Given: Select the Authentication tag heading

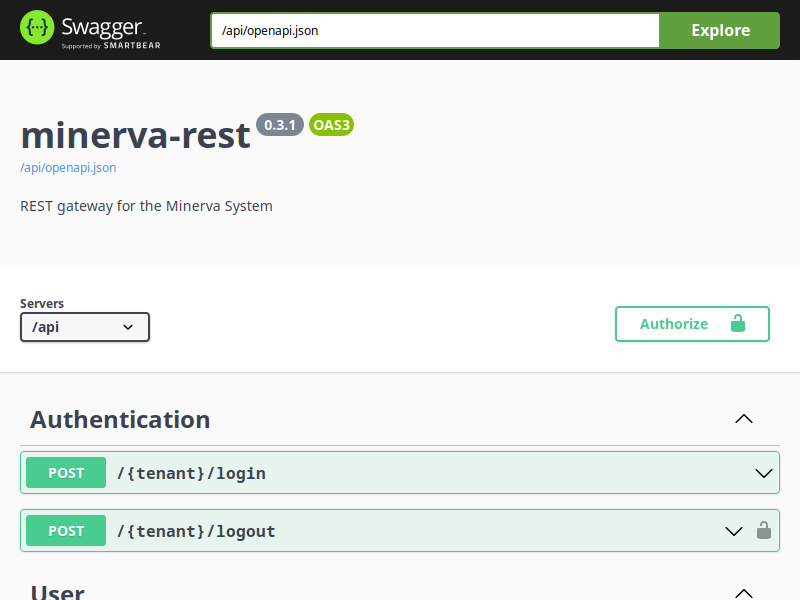Looking at the screenshot, I should click(x=120, y=419).
